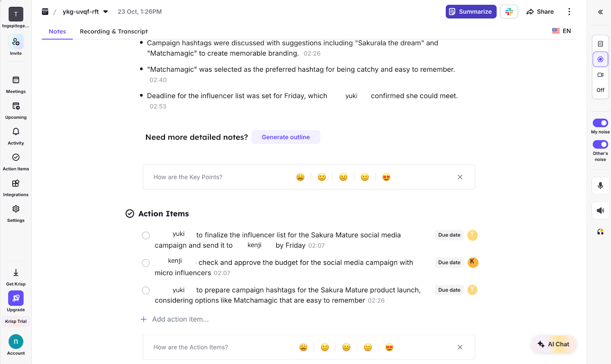This screenshot has width=611, height=364.
Task: Check off kenji's budget approval action item
Action: click(x=146, y=263)
